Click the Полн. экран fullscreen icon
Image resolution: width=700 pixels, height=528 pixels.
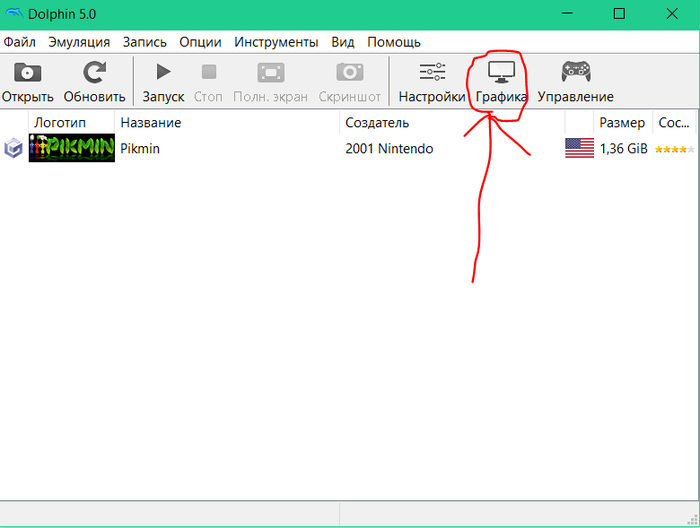click(x=270, y=73)
